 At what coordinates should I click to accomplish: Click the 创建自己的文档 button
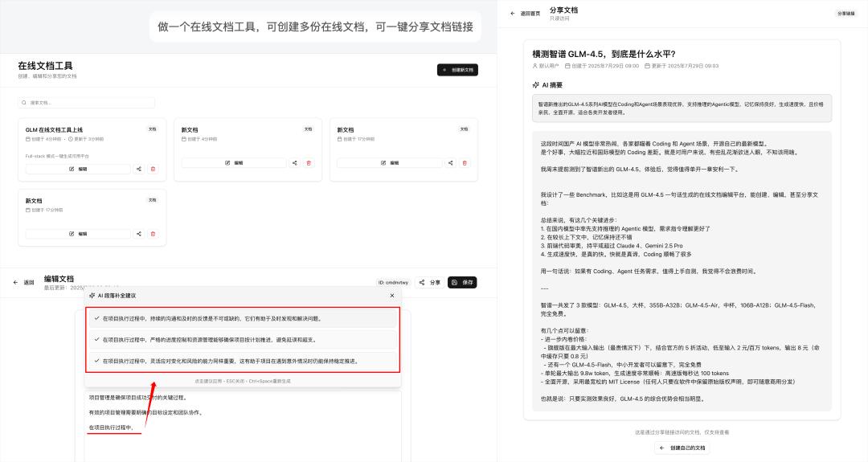pos(682,448)
